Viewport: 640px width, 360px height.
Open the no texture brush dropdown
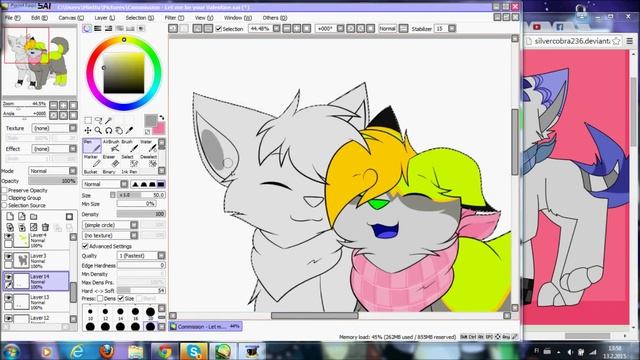click(110, 236)
